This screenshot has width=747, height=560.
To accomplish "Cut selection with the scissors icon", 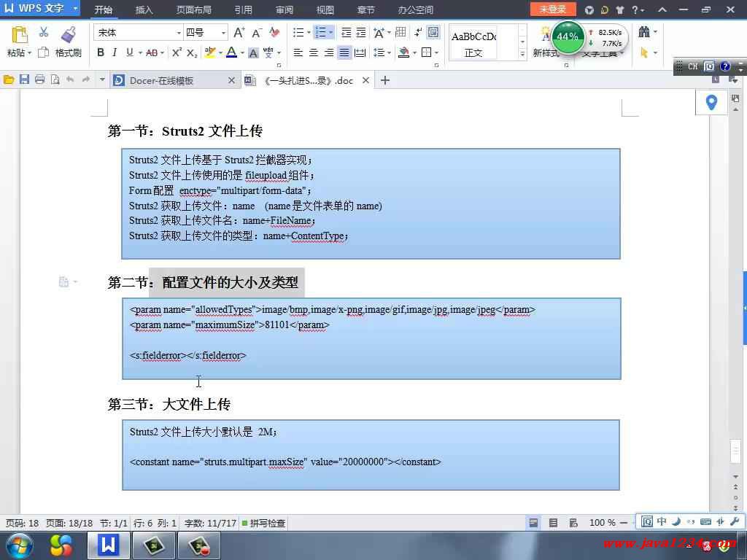I will (x=44, y=32).
